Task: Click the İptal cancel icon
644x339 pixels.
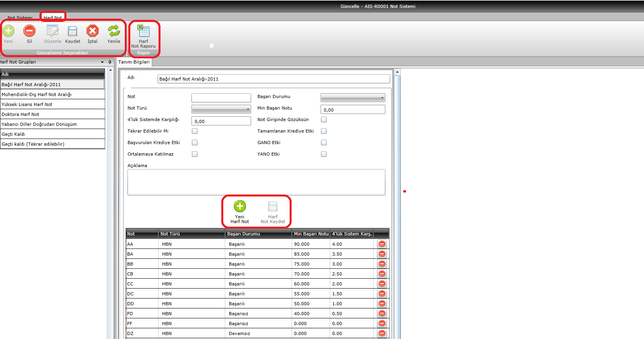Action: pyautogui.click(x=93, y=31)
